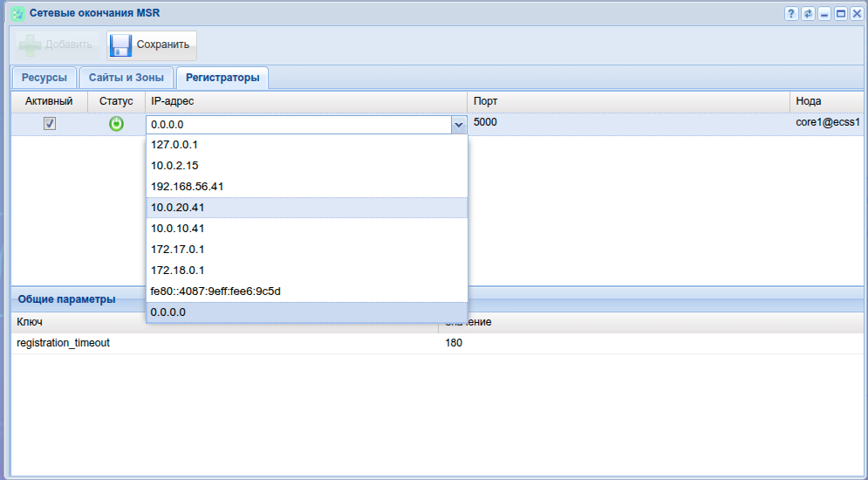Sort by the Статус column header

pos(116,101)
